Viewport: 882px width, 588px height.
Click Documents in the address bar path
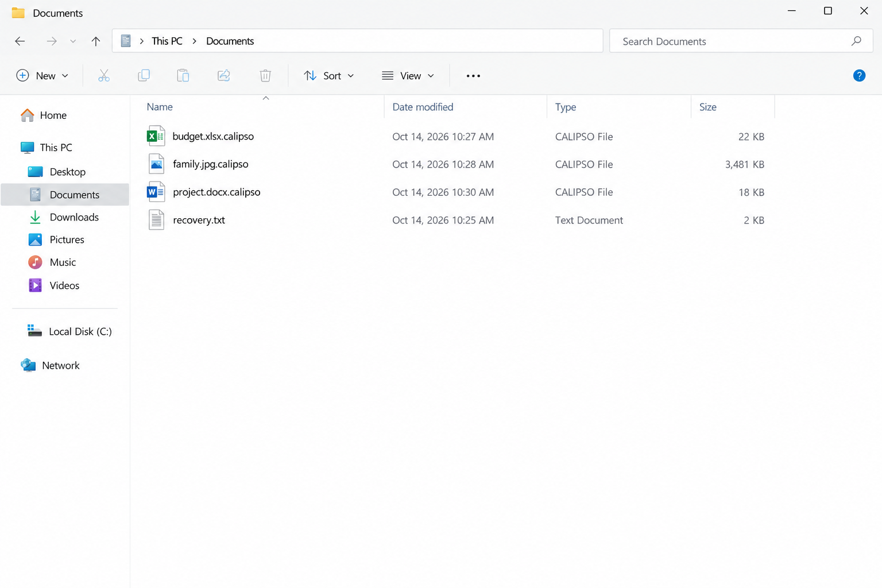(230, 41)
